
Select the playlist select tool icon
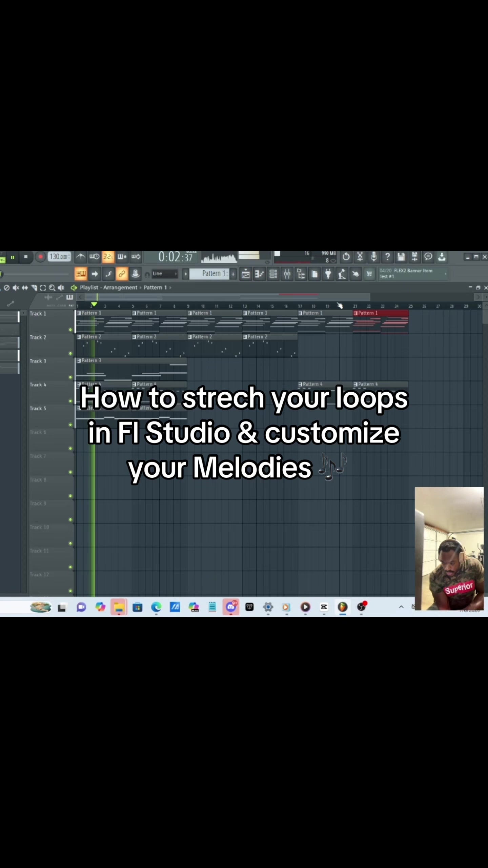[x=43, y=288]
